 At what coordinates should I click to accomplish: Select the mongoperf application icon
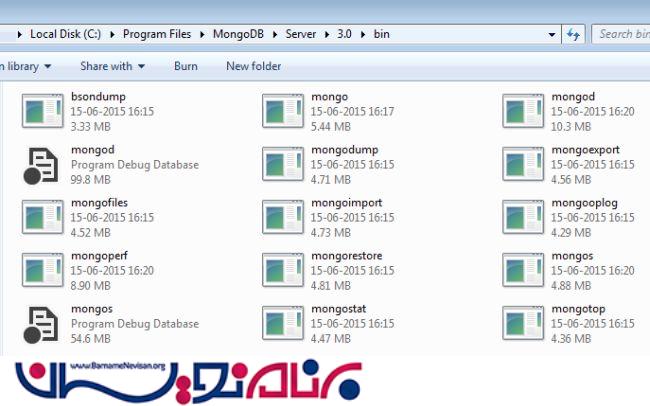pos(43,270)
